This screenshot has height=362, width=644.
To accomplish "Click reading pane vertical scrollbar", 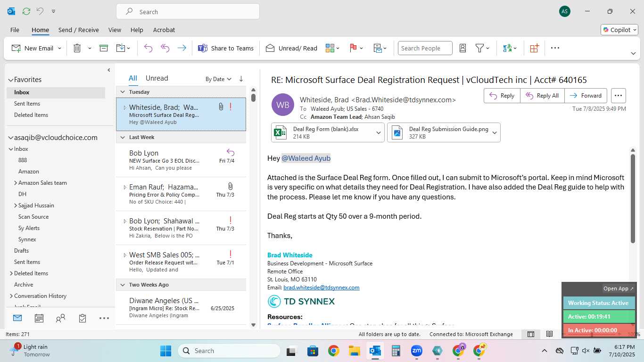I will [x=633, y=198].
